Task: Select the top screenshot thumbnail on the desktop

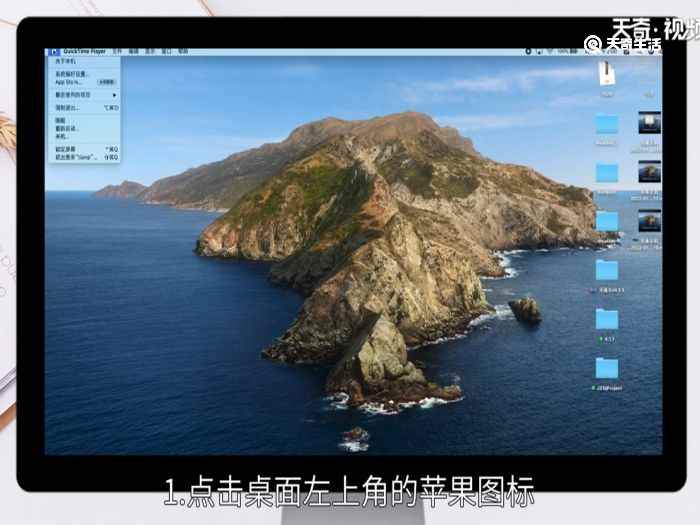Action: pyautogui.click(x=649, y=123)
